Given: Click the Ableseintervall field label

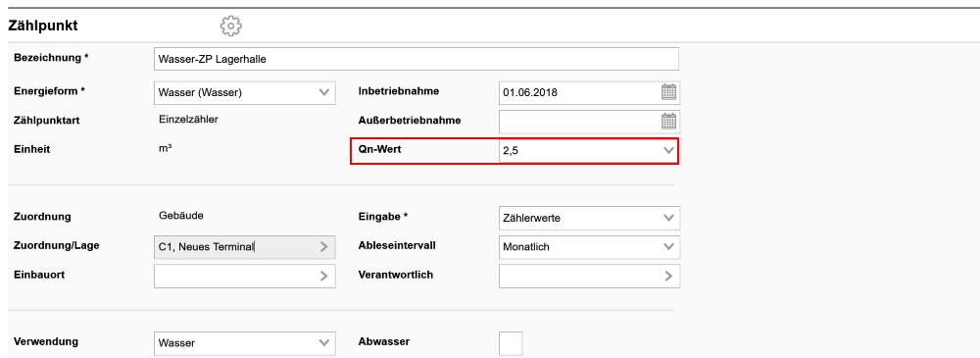Looking at the screenshot, I should 397,245.
